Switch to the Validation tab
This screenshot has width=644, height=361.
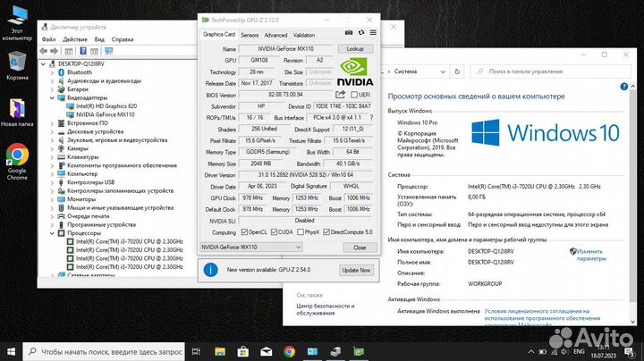coord(304,35)
